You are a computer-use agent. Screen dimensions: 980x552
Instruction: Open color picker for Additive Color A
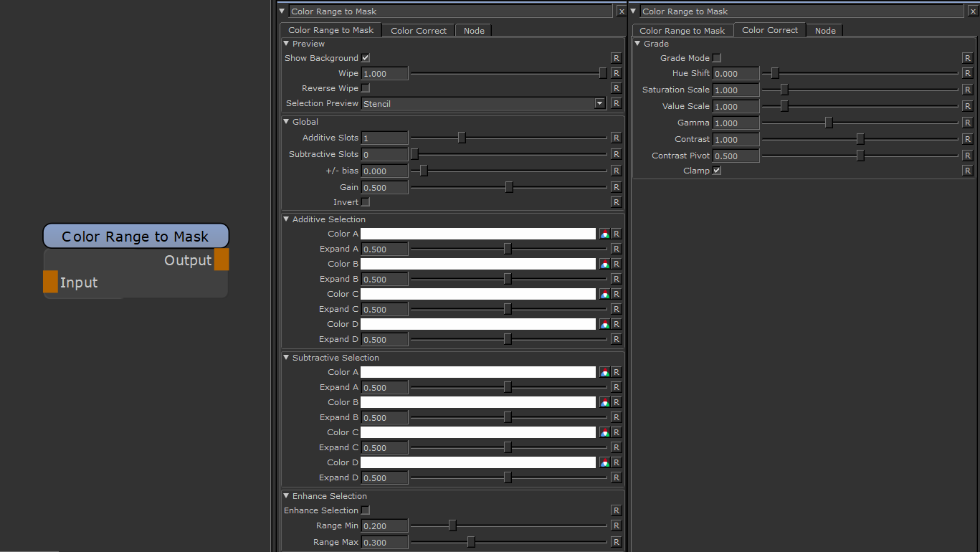point(604,234)
